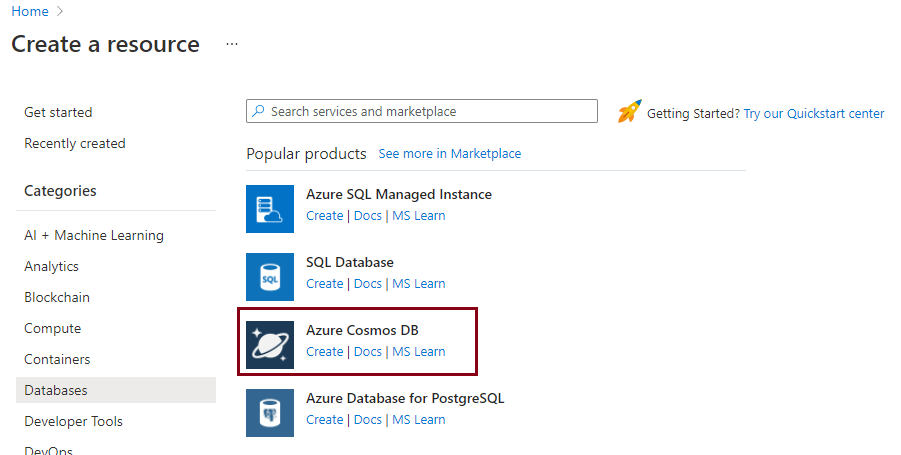Click the Azure Cosmos DB title
Image resolution: width=901 pixels, height=455 pixels.
pyautogui.click(x=362, y=330)
